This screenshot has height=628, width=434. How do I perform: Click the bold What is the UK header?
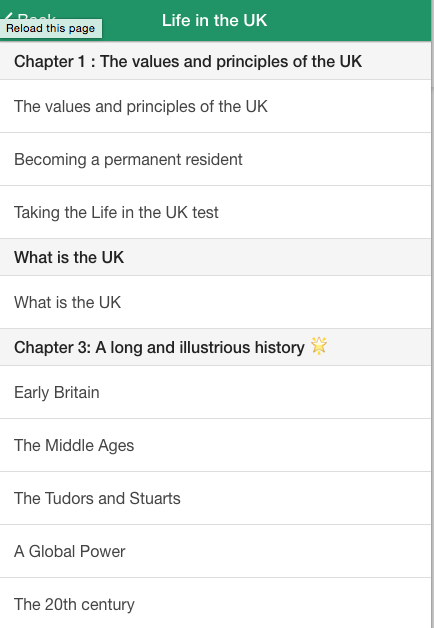click(215, 257)
